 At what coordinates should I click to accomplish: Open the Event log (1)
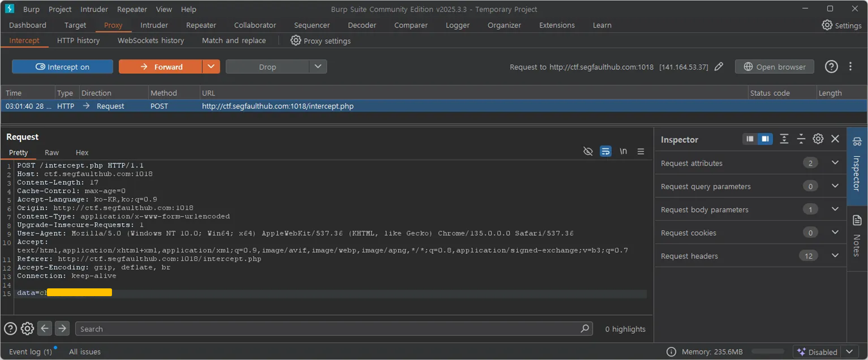[30, 352]
